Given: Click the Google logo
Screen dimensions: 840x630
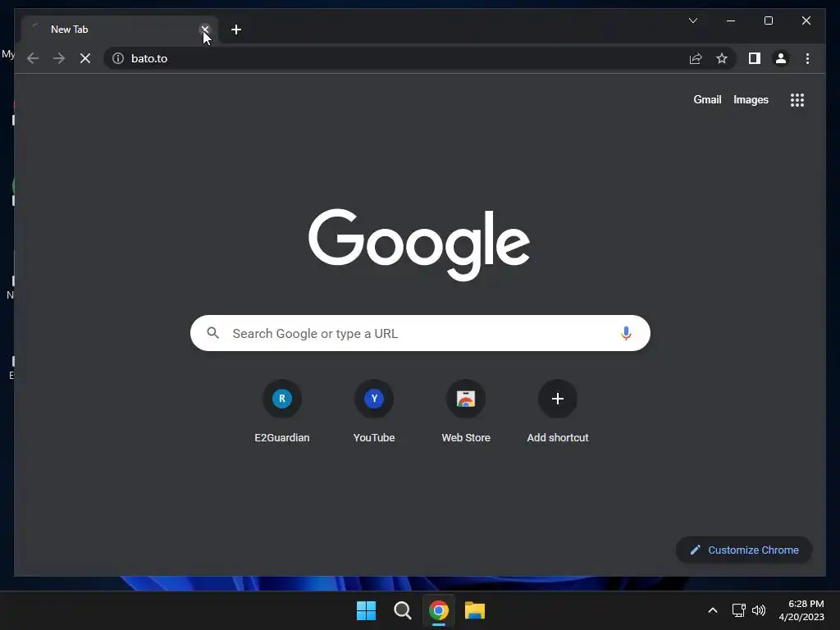Looking at the screenshot, I should (x=419, y=244).
